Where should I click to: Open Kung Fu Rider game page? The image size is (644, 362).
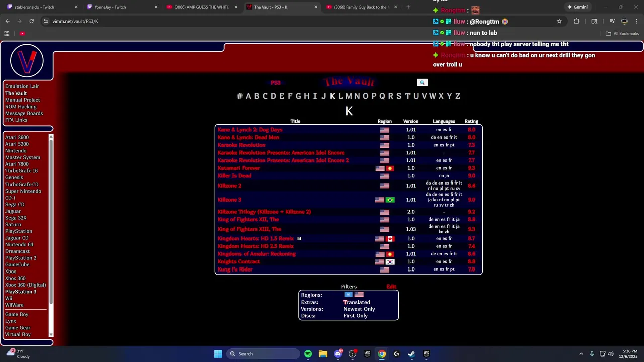pyautogui.click(x=235, y=269)
